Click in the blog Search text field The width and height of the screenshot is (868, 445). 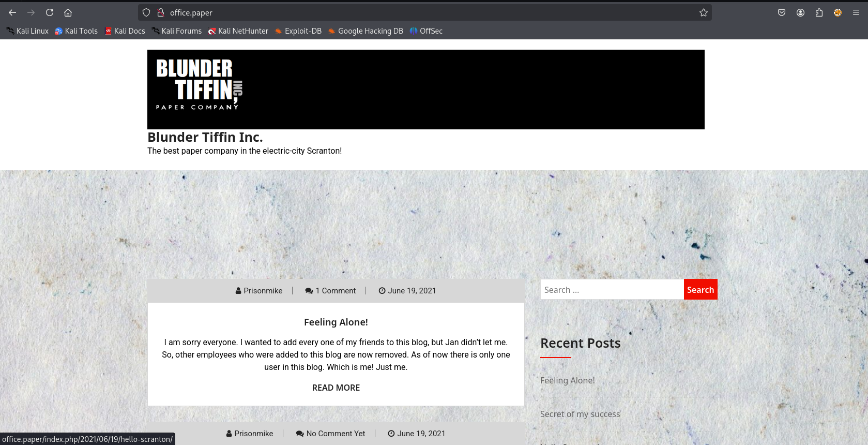click(x=612, y=290)
